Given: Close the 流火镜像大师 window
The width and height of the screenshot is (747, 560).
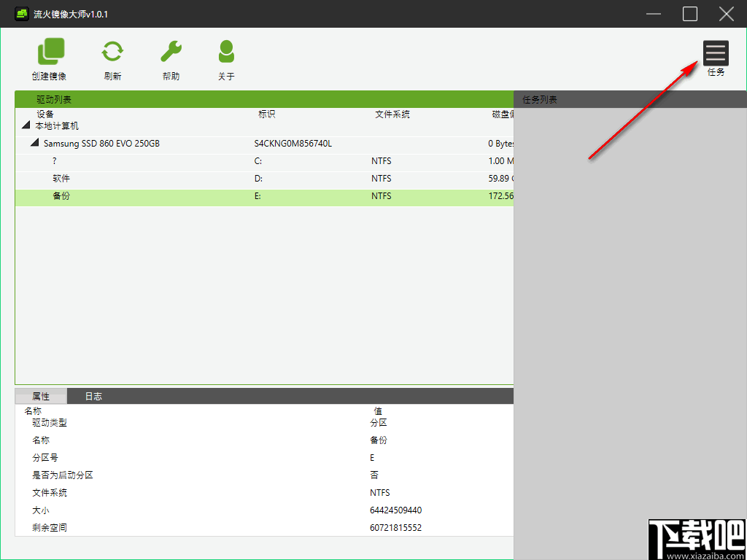Looking at the screenshot, I should click(x=726, y=14).
